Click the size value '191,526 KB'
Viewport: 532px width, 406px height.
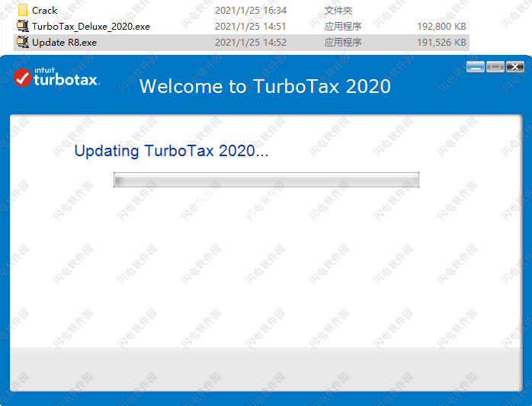pos(441,43)
